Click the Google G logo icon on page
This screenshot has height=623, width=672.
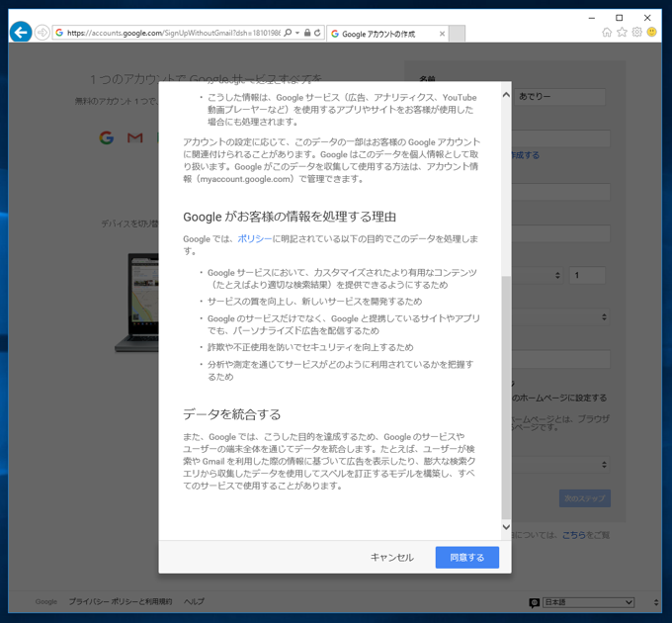point(107,137)
